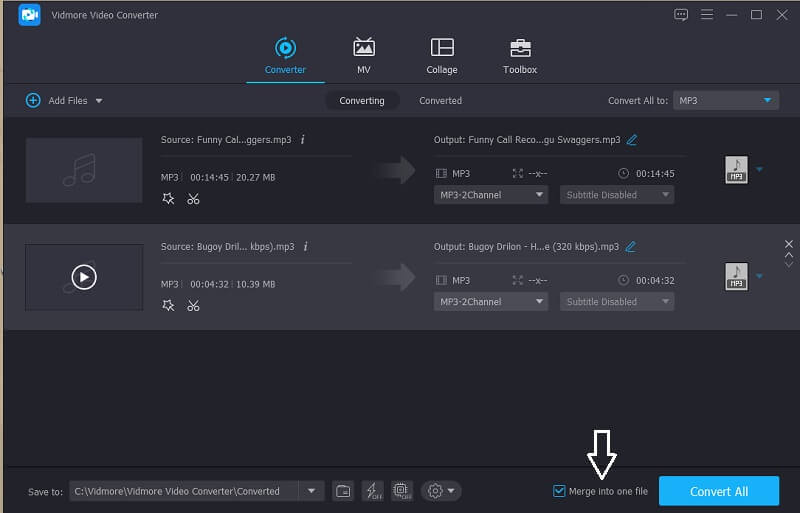Open Subtitle Disabled dropdown for second file
The image size is (800, 513).
click(x=616, y=302)
